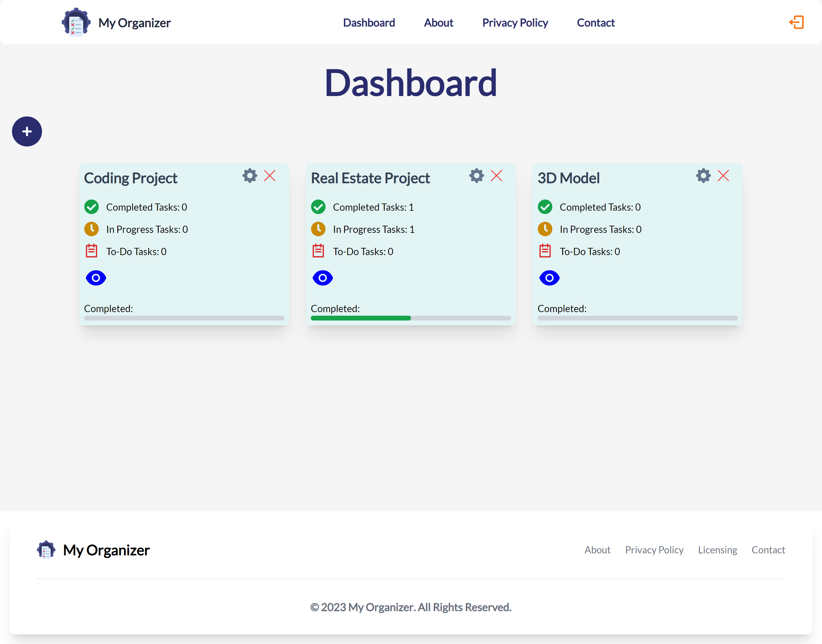The width and height of the screenshot is (822, 644).
Task: Click the My Organizer header title text
Action: coord(135,23)
